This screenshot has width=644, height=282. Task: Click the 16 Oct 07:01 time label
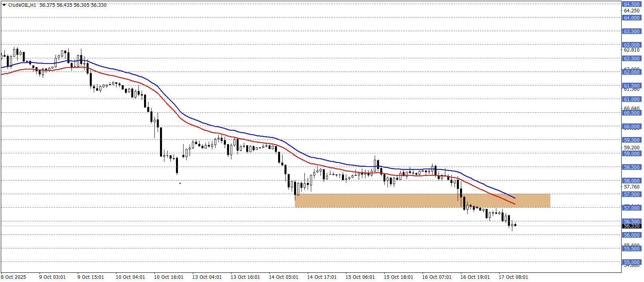point(437,277)
